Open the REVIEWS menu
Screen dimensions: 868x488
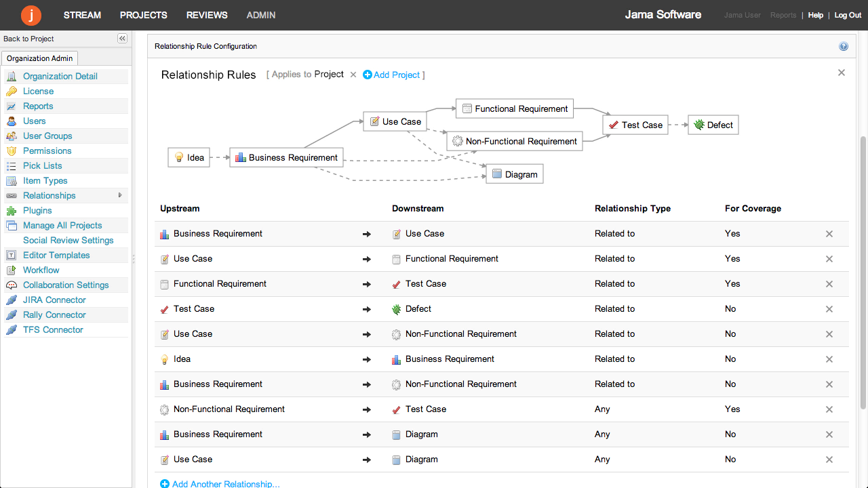[x=207, y=15]
